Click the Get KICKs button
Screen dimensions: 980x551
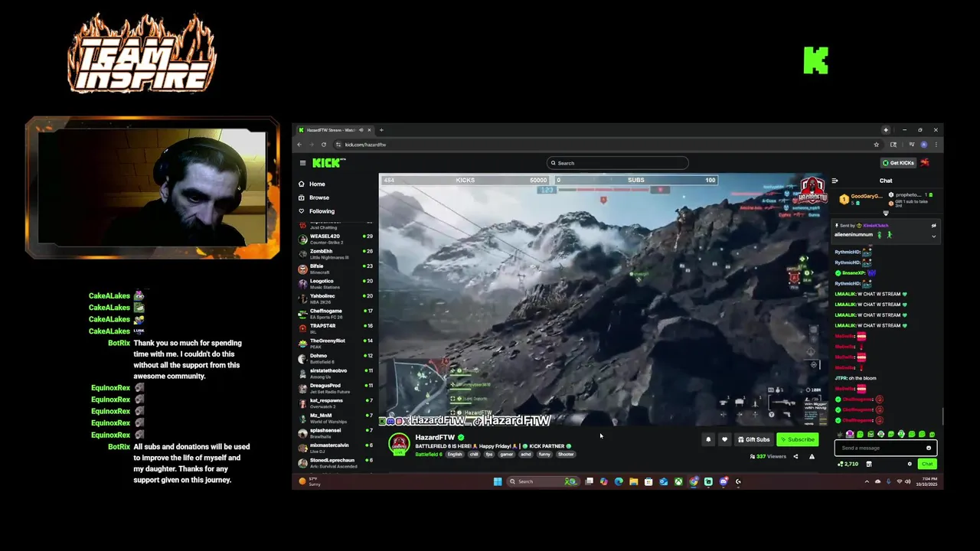click(898, 163)
